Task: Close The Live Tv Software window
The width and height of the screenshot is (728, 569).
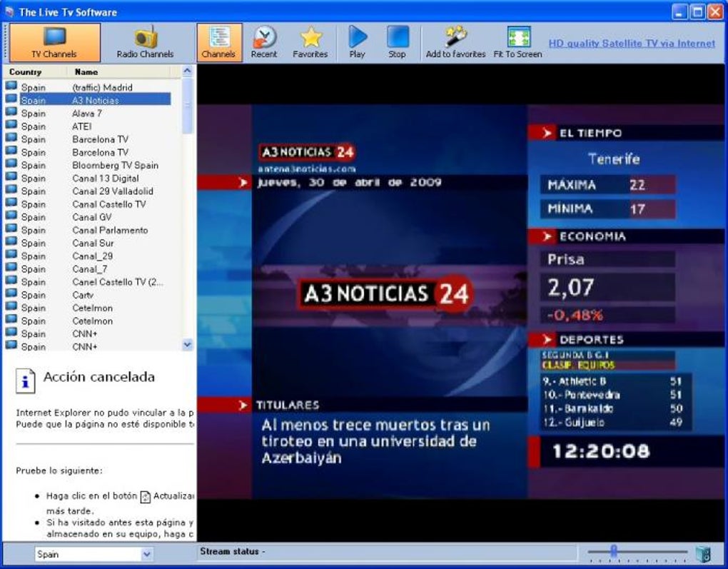Action: (x=715, y=12)
